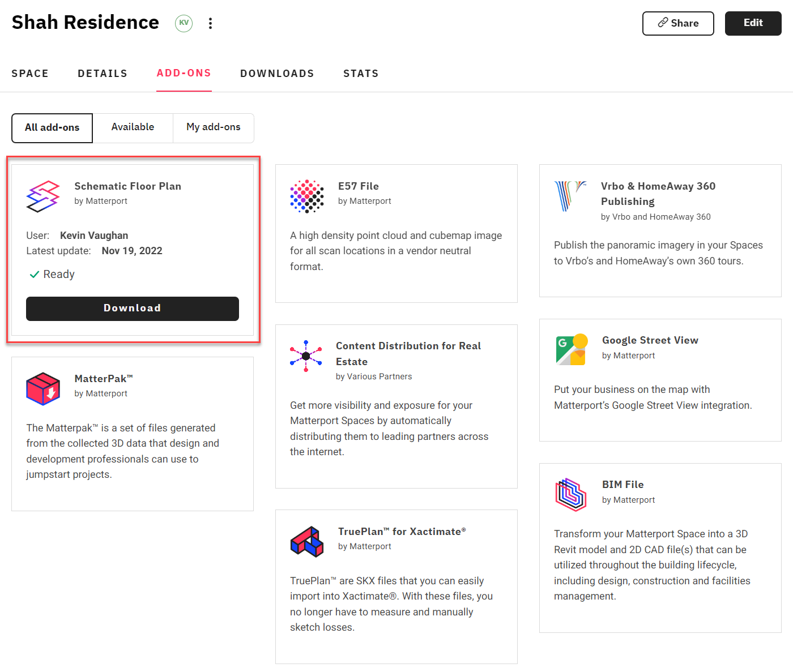793x672 pixels.
Task: View the STATS tab
Action: click(361, 74)
